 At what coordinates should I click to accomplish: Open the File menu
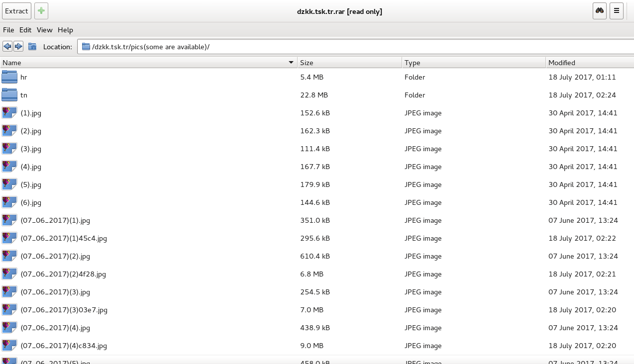[x=8, y=30]
